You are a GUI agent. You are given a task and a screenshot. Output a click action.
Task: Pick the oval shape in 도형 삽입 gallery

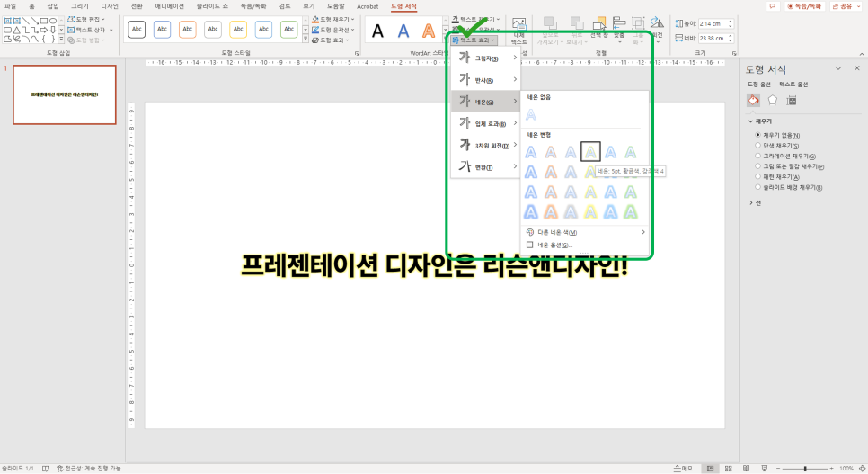tap(53, 21)
